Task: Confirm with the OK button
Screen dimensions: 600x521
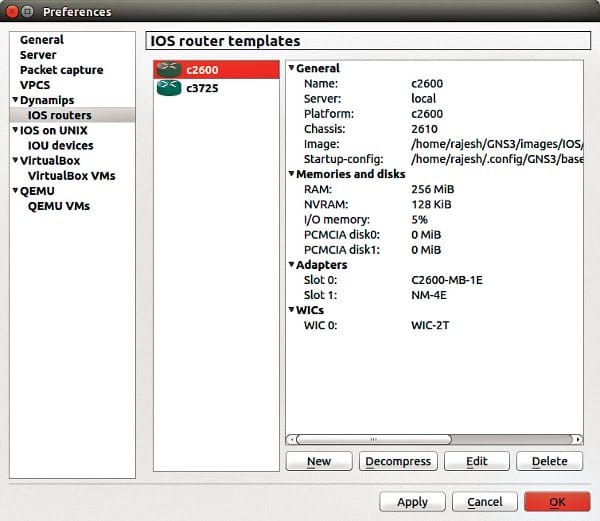Action: [557, 501]
